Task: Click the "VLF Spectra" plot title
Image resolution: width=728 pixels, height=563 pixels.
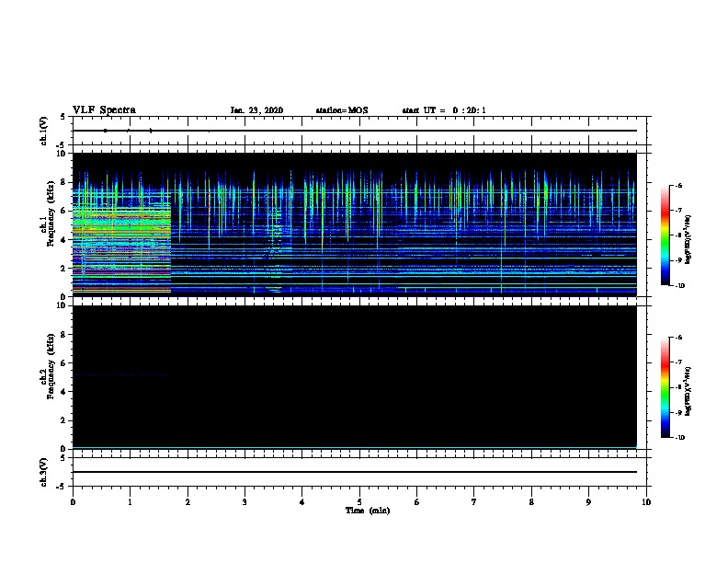Action: (x=104, y=110)
